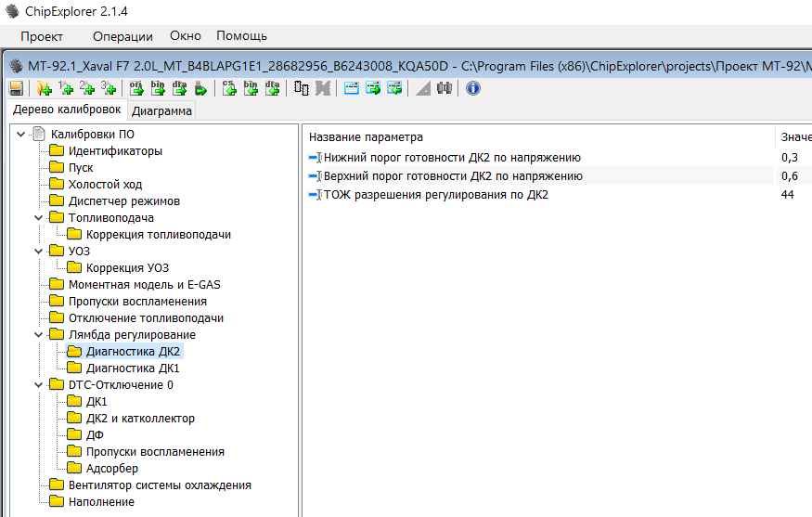Click the 'cs' import toolbar icon

click(x=229, y=88)
